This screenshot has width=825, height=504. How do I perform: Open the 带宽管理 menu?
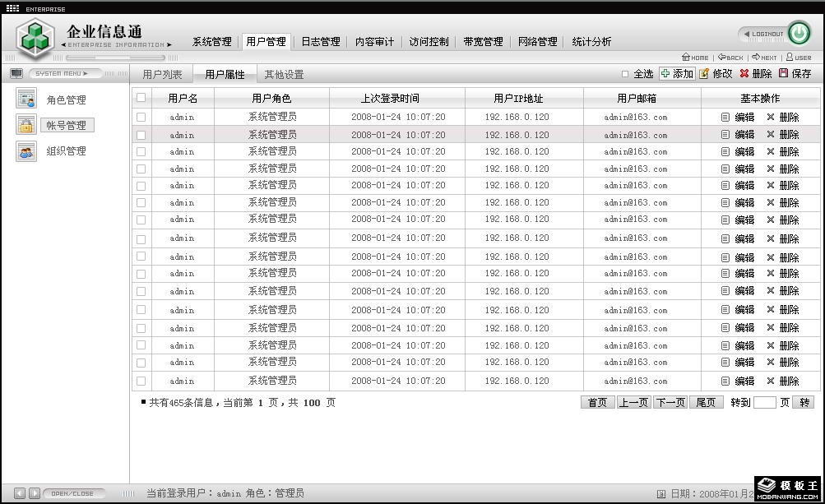[x=483, y=42]
